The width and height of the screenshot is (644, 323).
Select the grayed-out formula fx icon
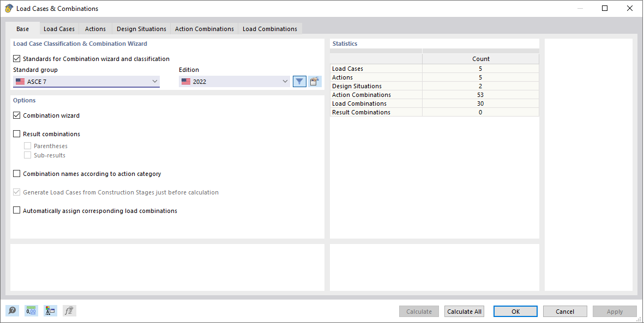(x=69, y=310)
